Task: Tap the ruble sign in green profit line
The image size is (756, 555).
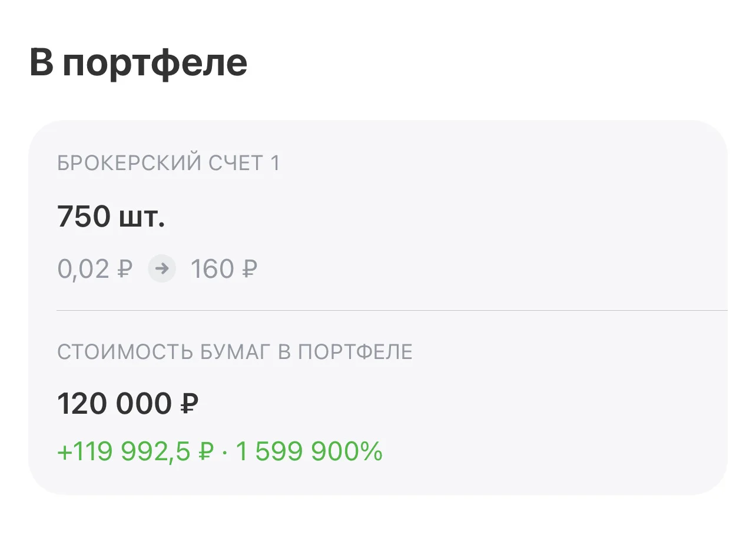Action: (204, 452)
